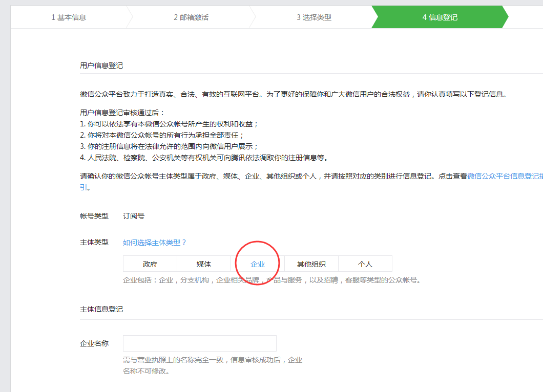
Task: Open step 2 邮箱激活
Action: pos(191,17)
